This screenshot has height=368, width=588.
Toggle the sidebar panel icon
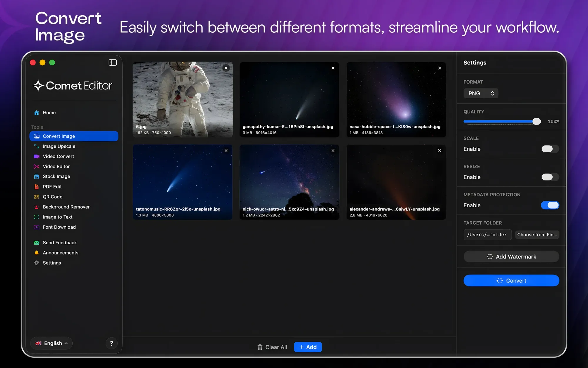tap(113, 62)
